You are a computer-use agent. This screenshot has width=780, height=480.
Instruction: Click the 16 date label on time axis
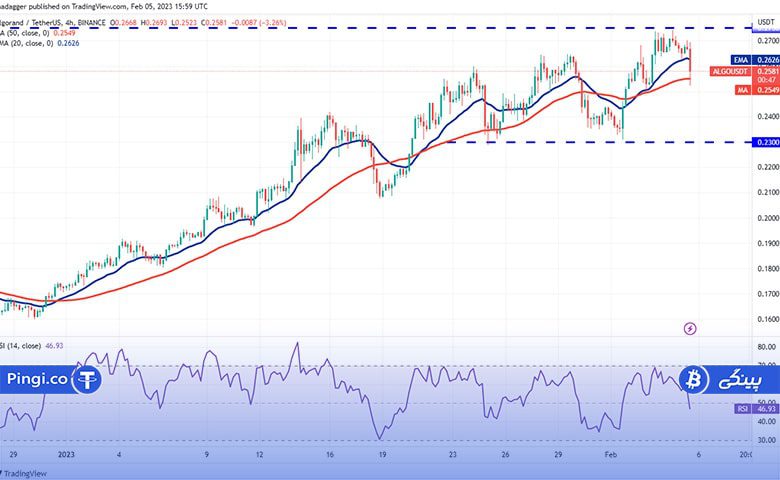coord(330,455)
